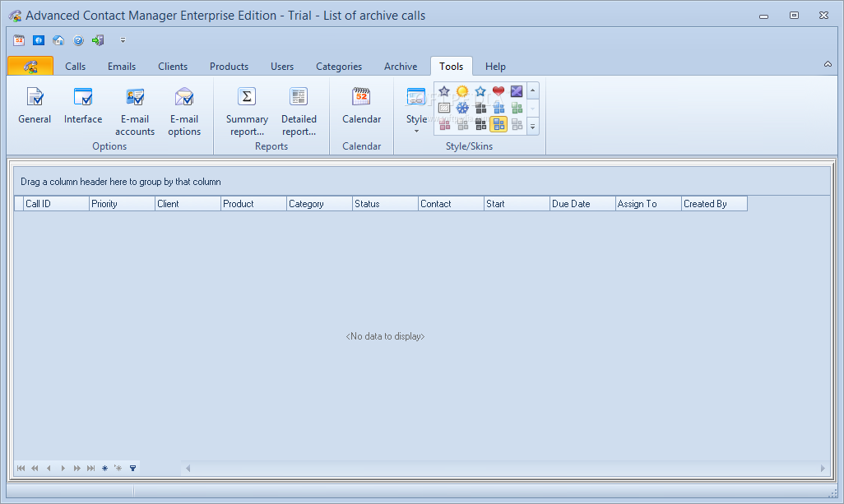Sort by Status column header
Image resolution: width=844 pixels, height=504 pixels.
[x=385, y=204]
